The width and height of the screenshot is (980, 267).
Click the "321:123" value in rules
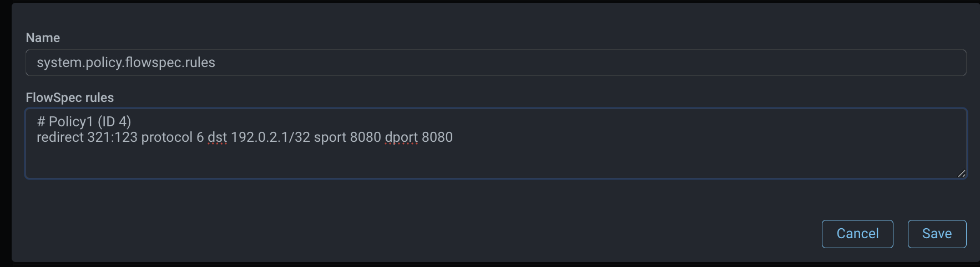tap(112, 137)
